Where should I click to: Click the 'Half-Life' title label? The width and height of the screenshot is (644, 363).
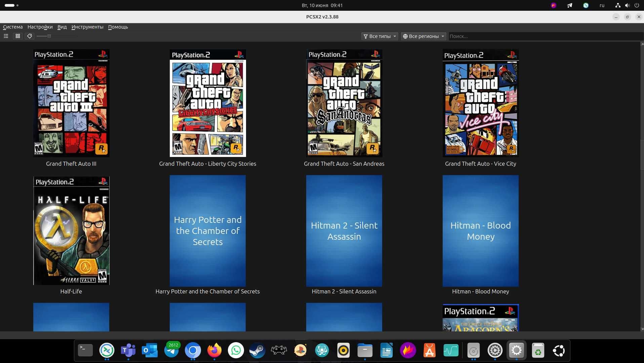(71, 291)
